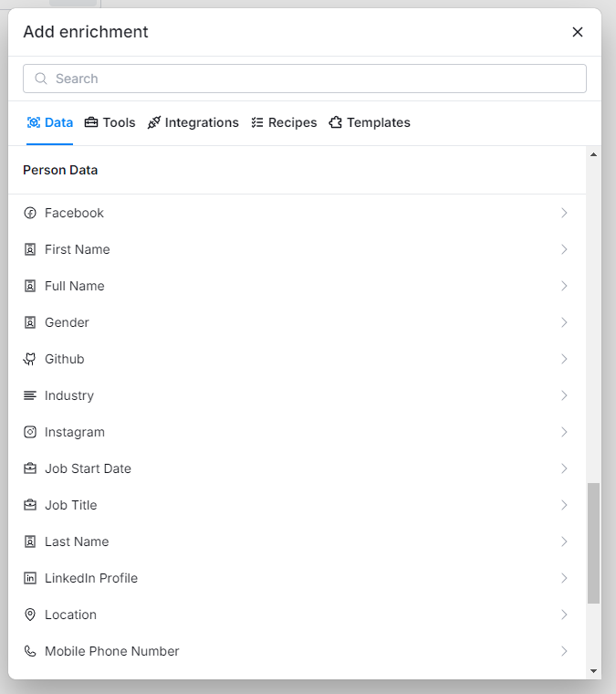Select the LinkedIn Profile label
Image resolution: width=616 pixels, height=694 pixels.
[x=91, y=578]
